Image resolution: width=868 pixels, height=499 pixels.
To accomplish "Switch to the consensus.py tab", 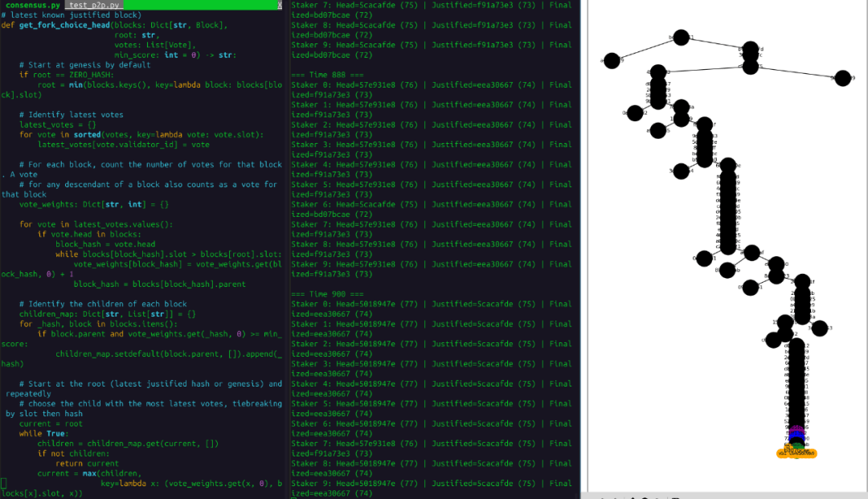I will pos(33,5).
